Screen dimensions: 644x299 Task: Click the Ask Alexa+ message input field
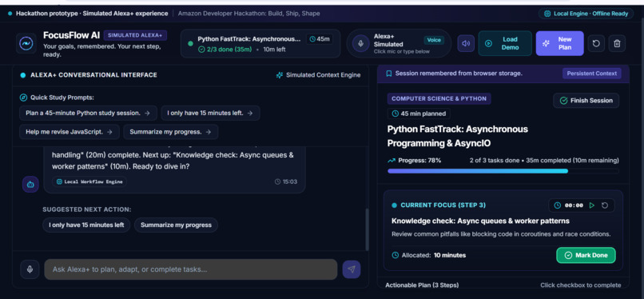pos(191,269)
